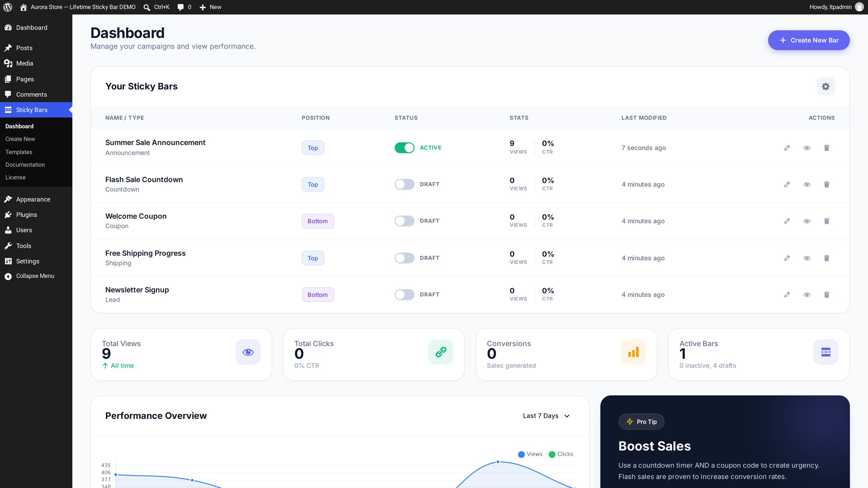This screenshot has height=488, width=868.
Task: Click the Total Clicks link icon
Action: [441, 352]
